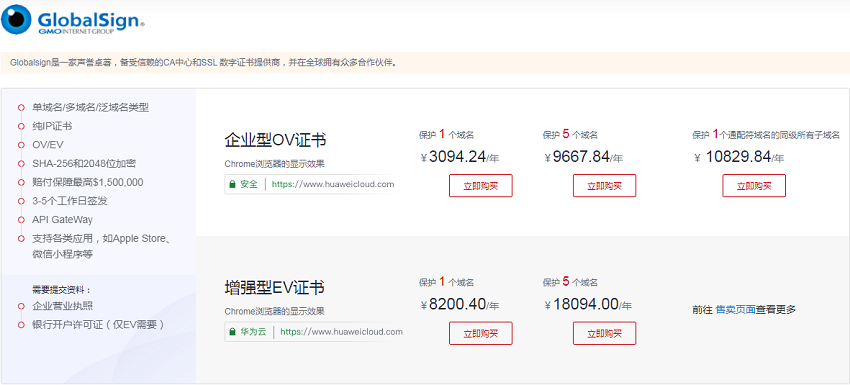Screen dimensions: 850x385
Task: Click the green 安全 label
Action: point(249,184)
